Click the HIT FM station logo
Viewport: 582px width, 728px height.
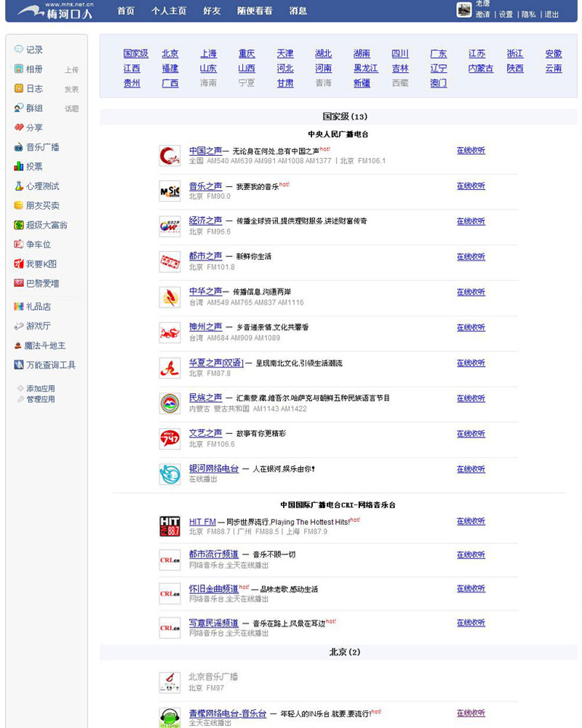pyautogui.click(x=170, y=526)
